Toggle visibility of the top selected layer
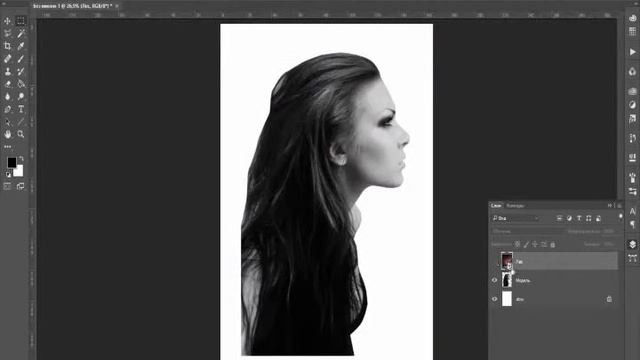 pos(495,261)
